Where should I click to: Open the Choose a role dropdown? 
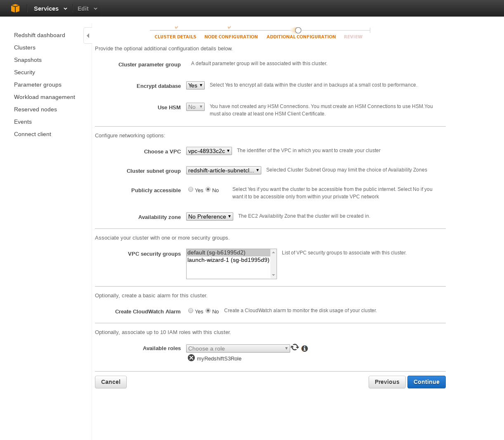[238, 348]
